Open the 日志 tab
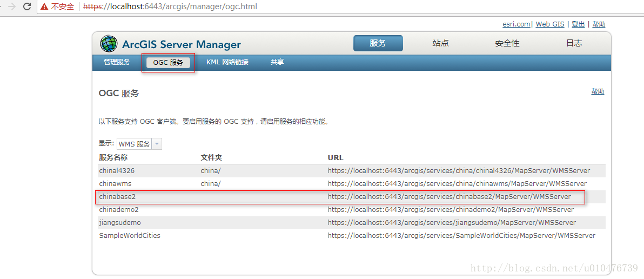 point(574,43)
